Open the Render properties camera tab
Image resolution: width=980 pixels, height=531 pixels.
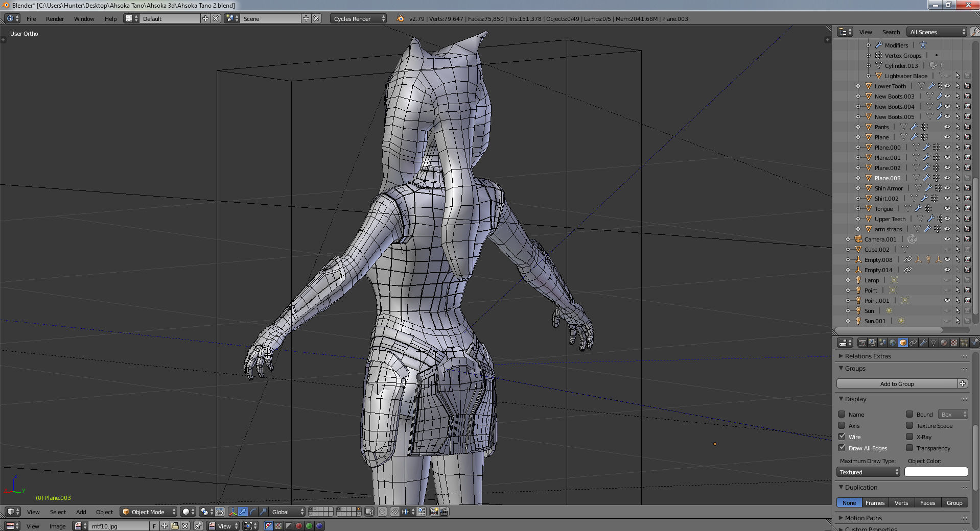[862, 343]
